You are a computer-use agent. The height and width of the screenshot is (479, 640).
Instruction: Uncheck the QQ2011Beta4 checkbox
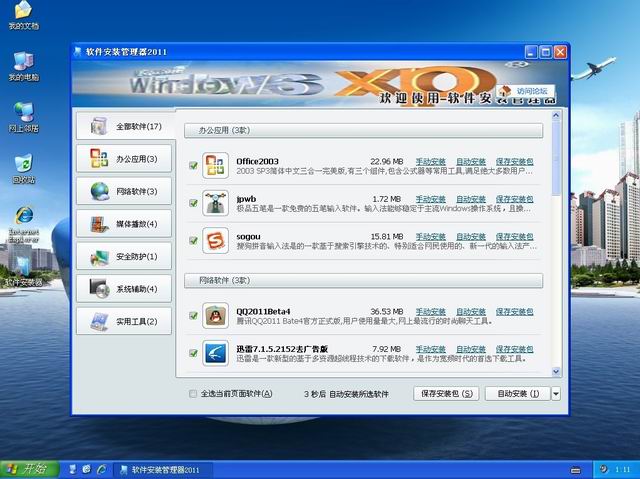[193, 315]
